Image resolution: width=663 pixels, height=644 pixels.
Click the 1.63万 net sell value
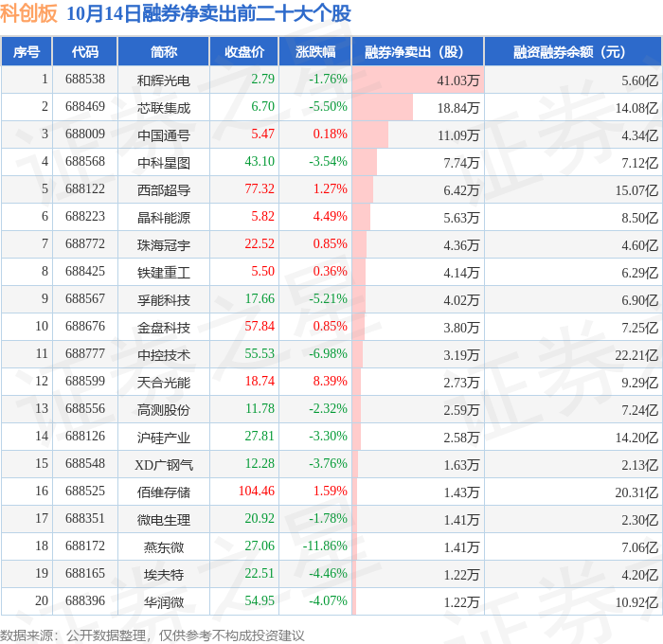coord(461,465)
